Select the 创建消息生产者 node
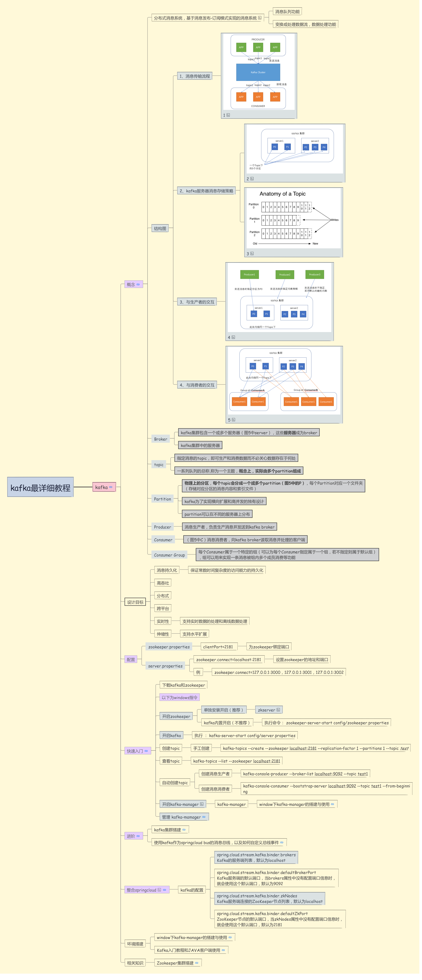422x980 pixels. (x=217, y=778)
